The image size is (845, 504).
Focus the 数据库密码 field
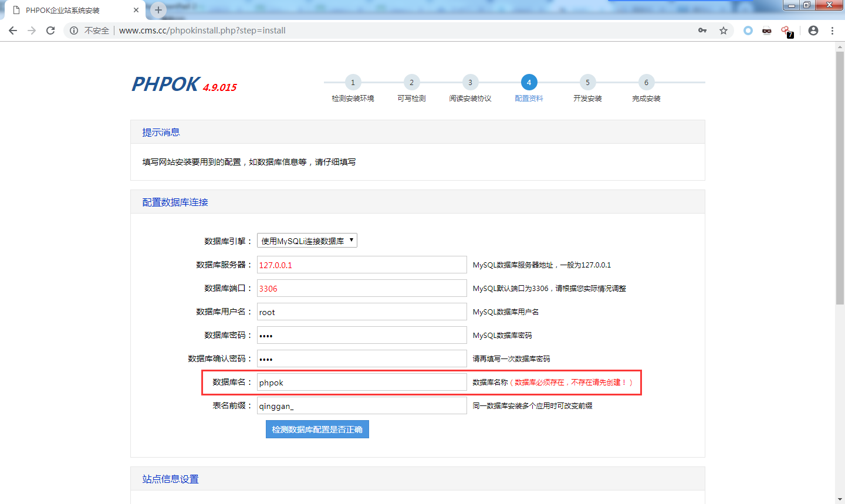(x=362, y=335)
